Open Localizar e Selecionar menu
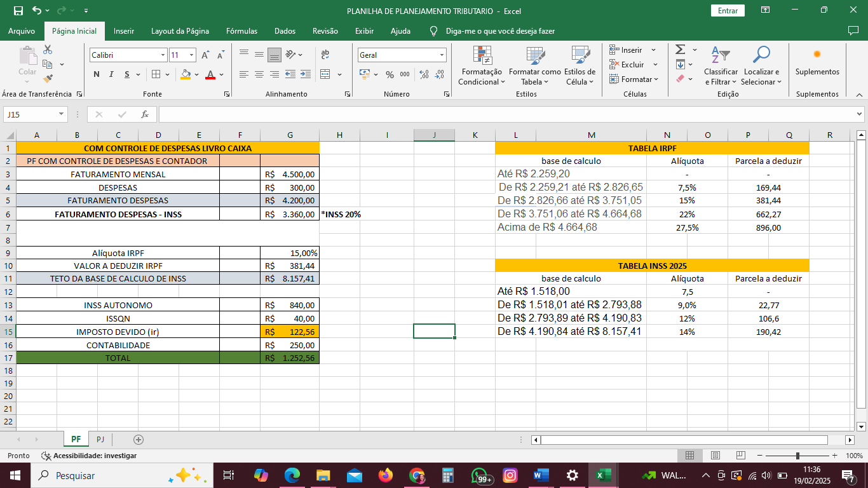868x488 pixels. coord(761,66)
